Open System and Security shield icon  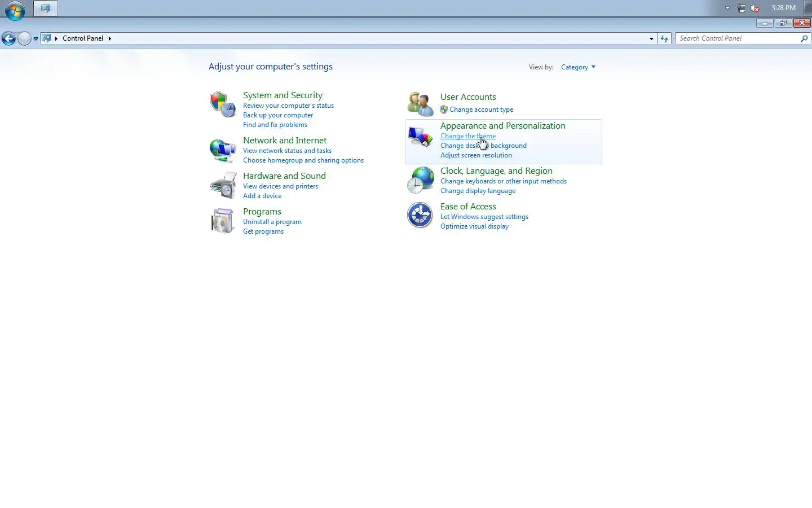click(x=222, y=104)
